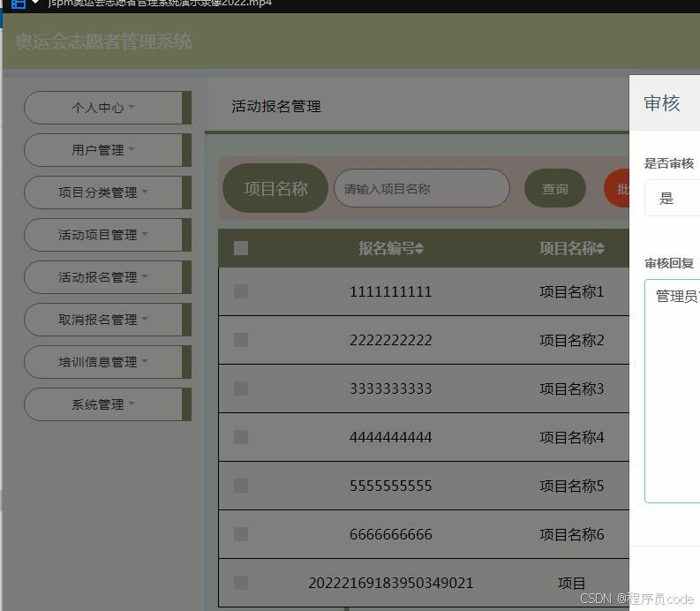Viewport: 700px width, 611px height.
Task: Open the 是否审核 dropdown showing 是
Action: (x=673, y=198)
